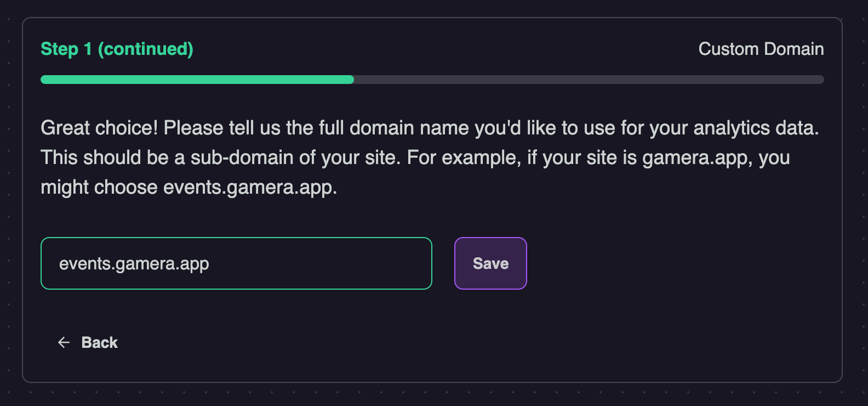Click the "Custom Domain" title label

pos(761,49)
